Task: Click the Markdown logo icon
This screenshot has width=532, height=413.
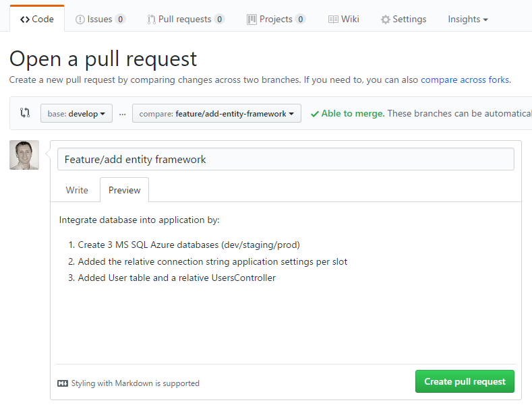Action: (63, 383)
